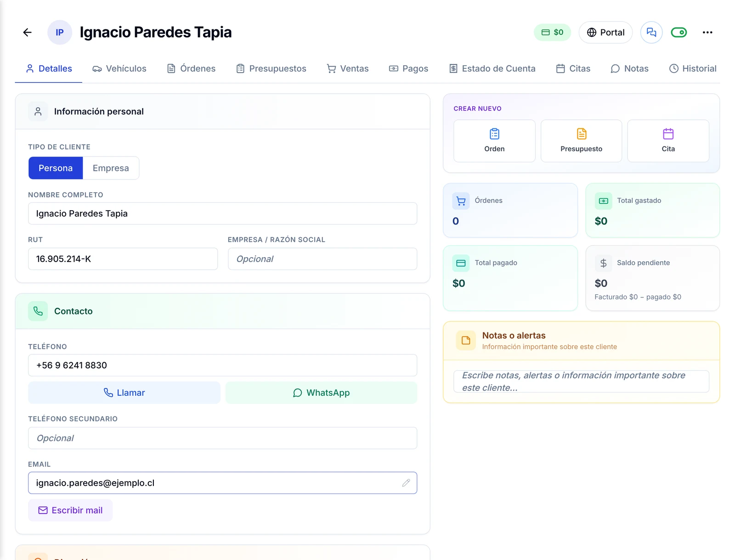Open the three-dots more options menu

[x=707, y=32]
